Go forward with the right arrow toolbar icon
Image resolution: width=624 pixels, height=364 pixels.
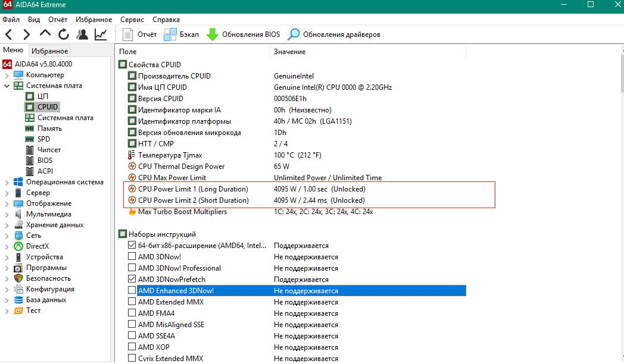pos(26,34)
